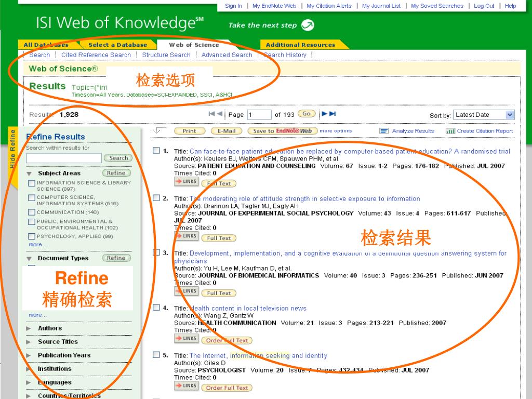The height and width of the screenshot is (399, 532).
Task: Click LINKS icon for result 4
Action: click(x=187, y=338)
